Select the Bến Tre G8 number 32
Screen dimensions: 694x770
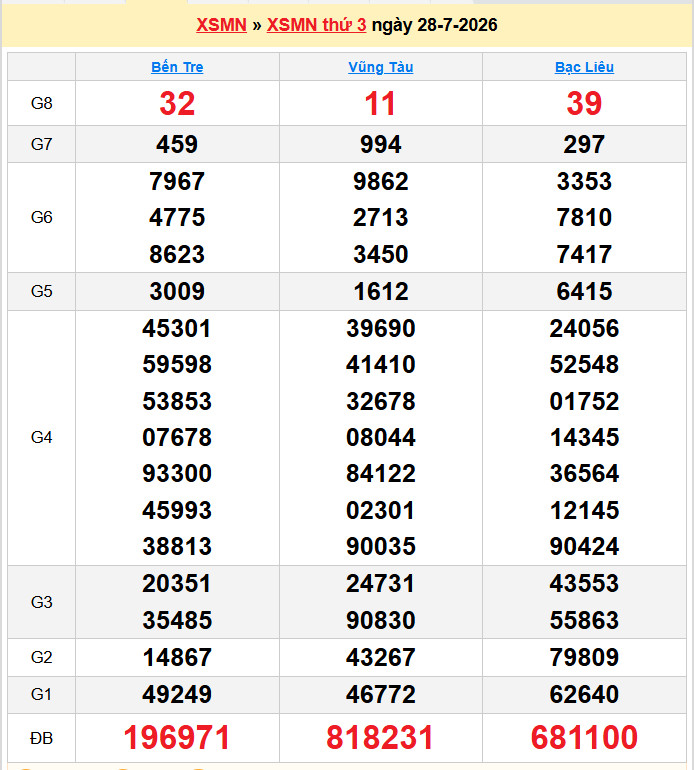pyautogui.click(x=177, y=104)
